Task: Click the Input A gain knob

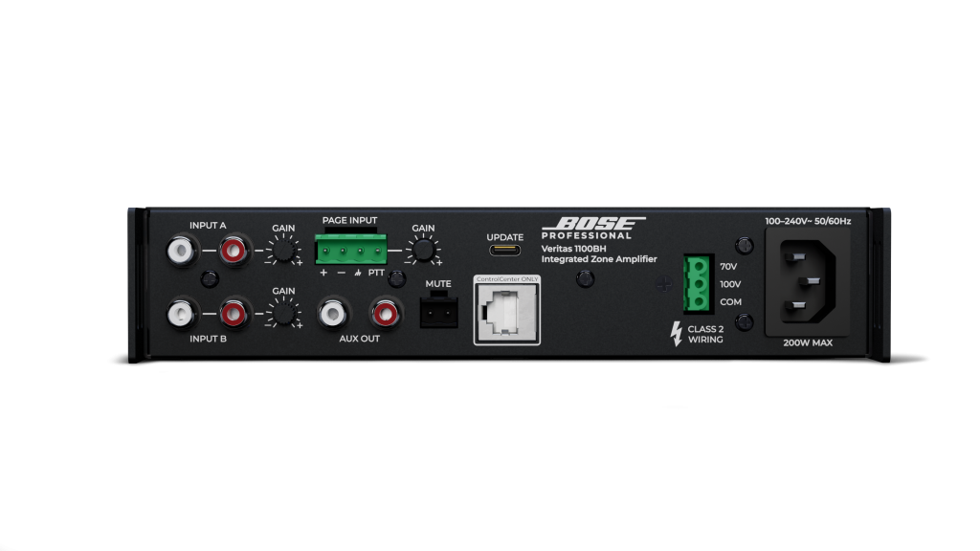Action: pyautogui.click(x=283, y=252)
